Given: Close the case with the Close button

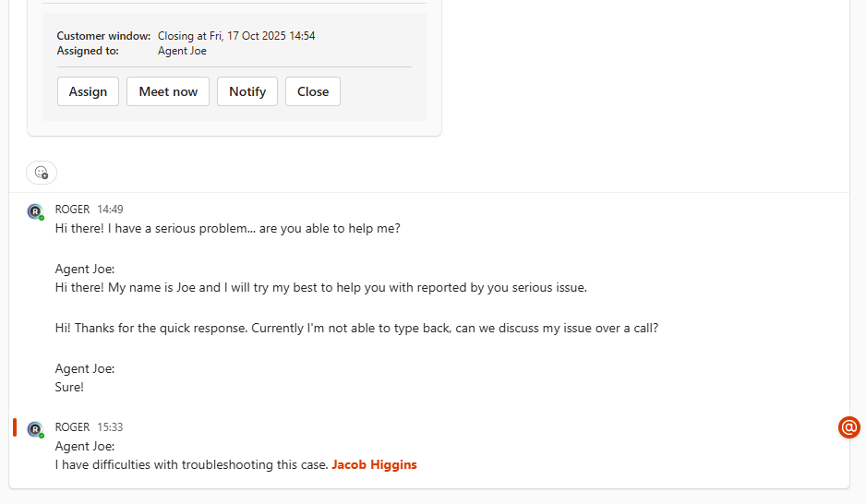Looking at the screenshot, I should 313,91.
